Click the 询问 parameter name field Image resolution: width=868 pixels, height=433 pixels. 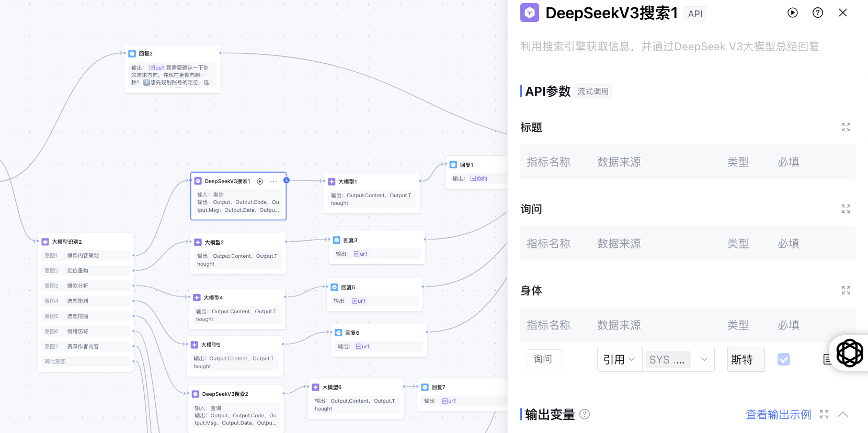544,359
